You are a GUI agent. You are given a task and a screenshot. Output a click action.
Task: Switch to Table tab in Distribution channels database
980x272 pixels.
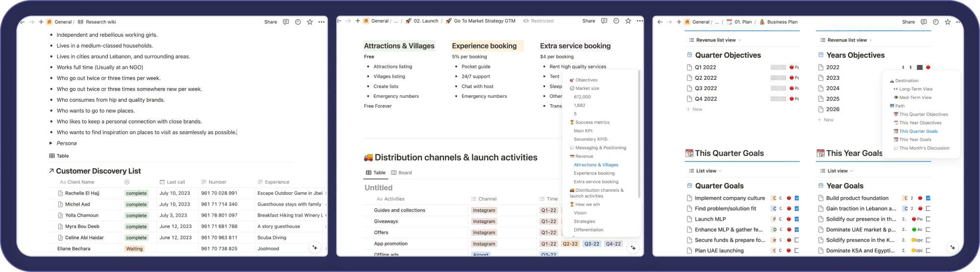coord(376,173)
